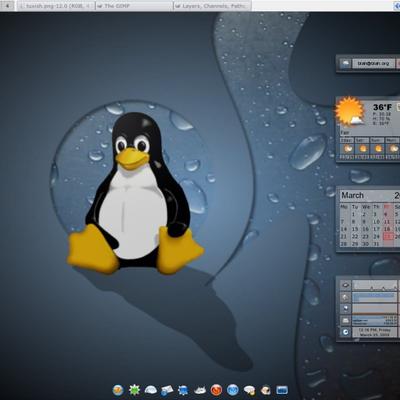This screenshot has height=400, width=400.
Task: Select Friday's forecast icon in weather widget
Action: (x=348, y=149)
